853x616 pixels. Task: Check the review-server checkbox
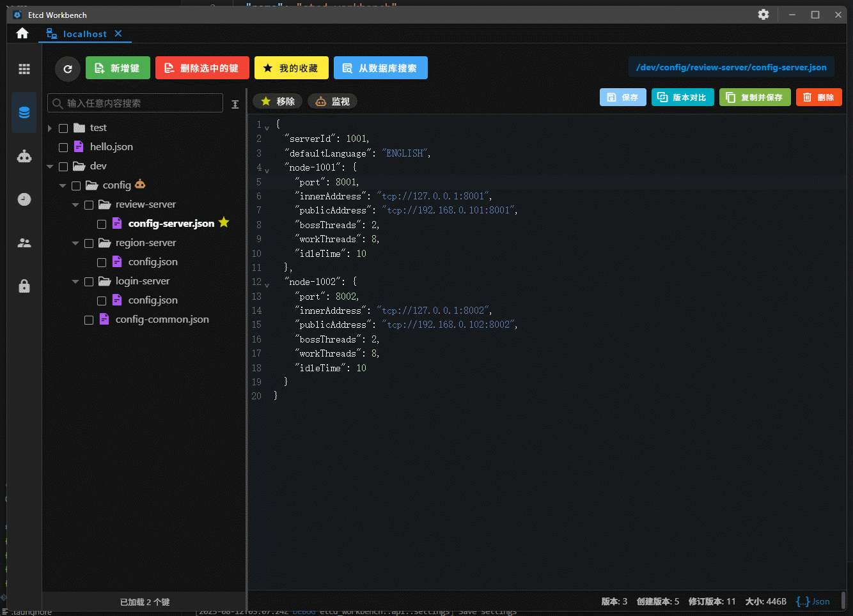click(x=89, y=205)
